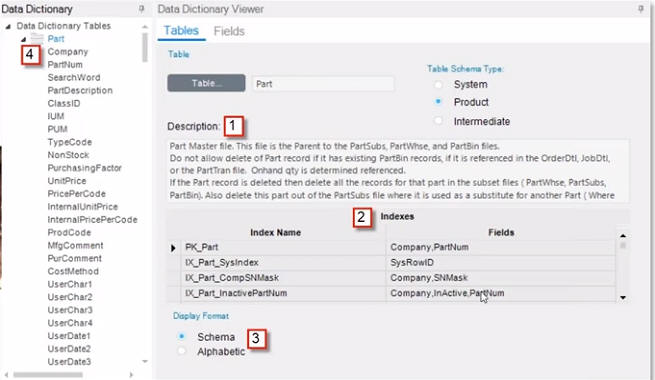Select the PK_Part row indicator arrow
The height and width of the screenshot is (380, 655).
tap(173, 248)
